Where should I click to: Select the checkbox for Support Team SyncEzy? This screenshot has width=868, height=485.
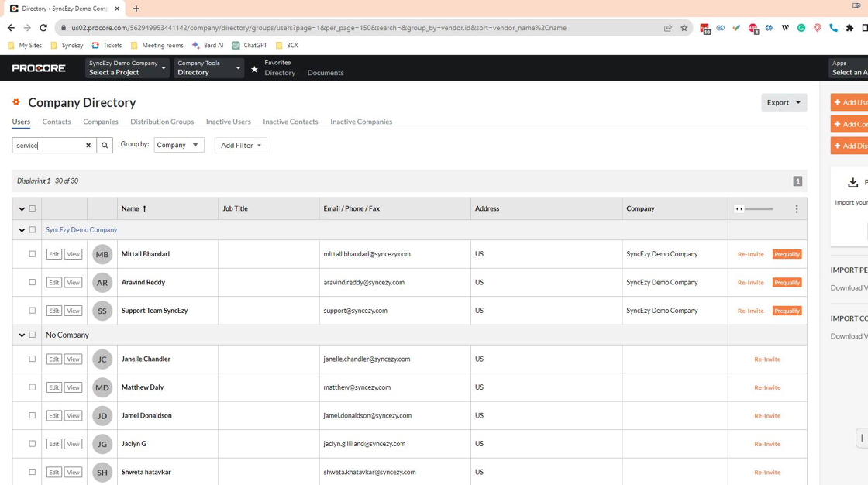(x=32, y=311)
